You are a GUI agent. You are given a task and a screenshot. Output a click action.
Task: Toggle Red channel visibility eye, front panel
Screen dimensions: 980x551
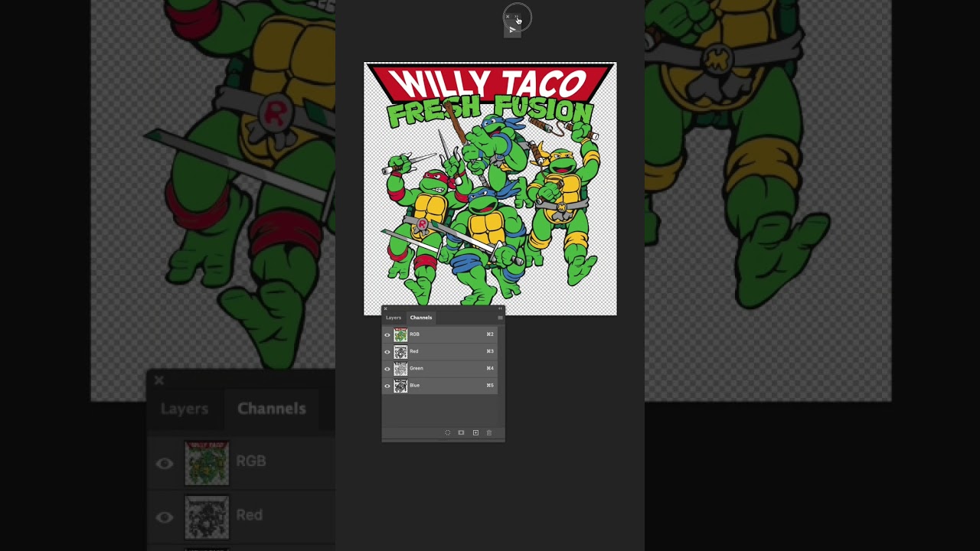pos(387,351)
